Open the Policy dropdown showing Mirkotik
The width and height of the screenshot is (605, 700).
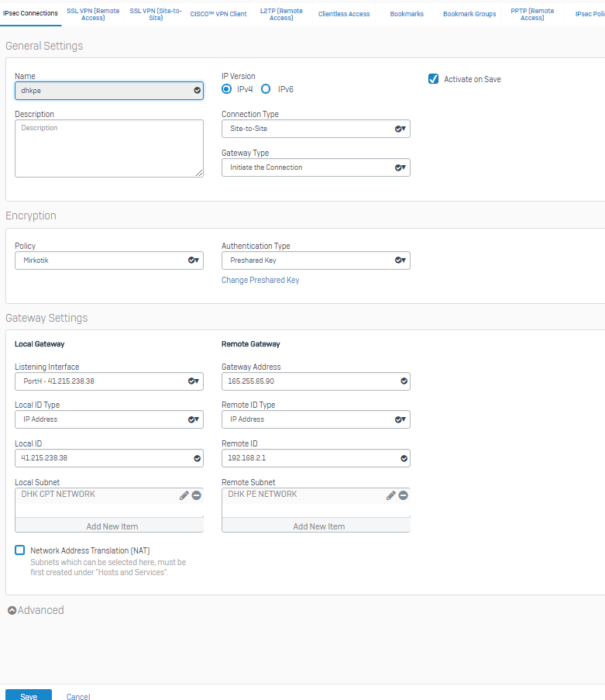[108, 260]
